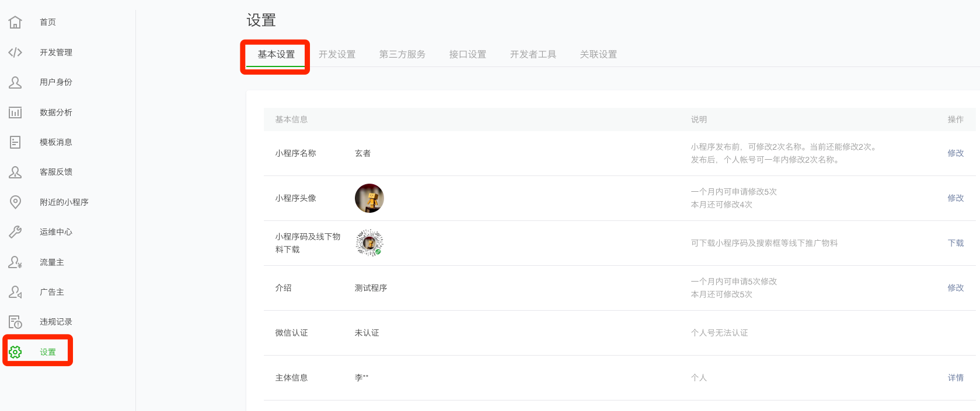Open the 附近的小程序 location pin icon
The image size is (980, 411).
(x=15, y=202)
